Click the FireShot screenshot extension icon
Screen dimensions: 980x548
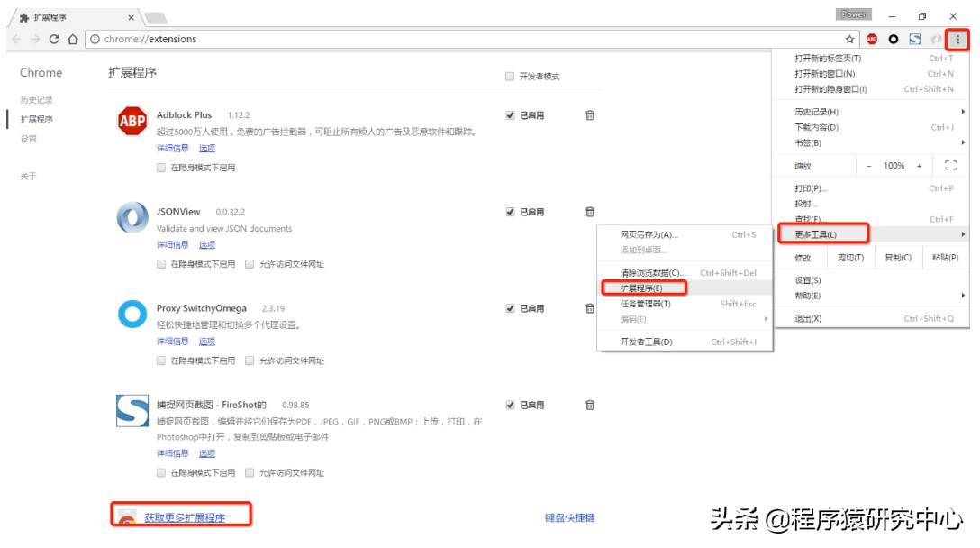pyautogui.click(x=132, y=410)
